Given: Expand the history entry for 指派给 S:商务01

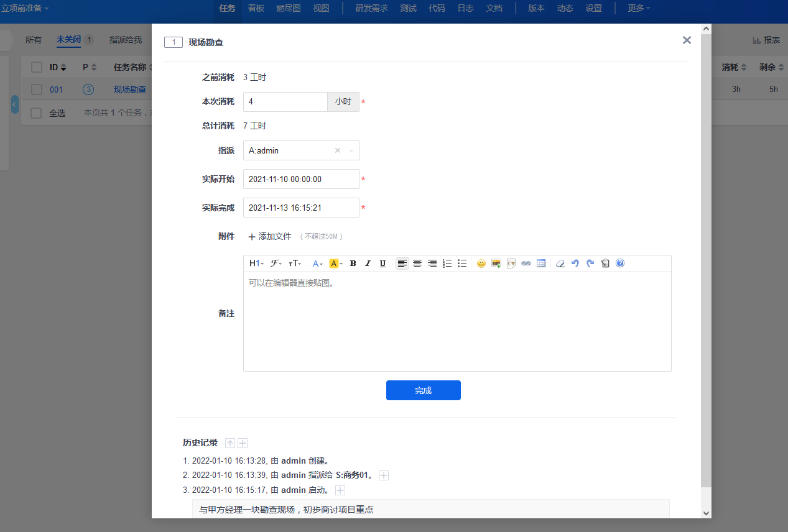Looking at the screenshot, I should [384, 475].
